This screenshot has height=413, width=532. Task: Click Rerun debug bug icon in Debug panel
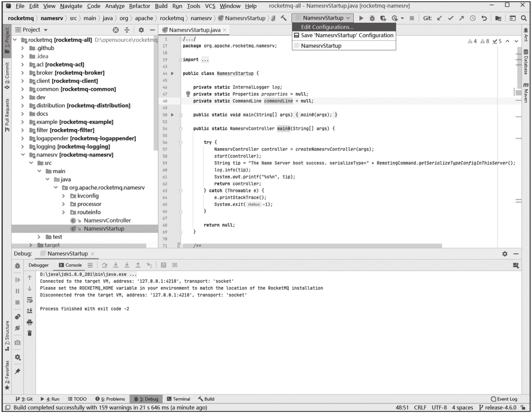point(18,266)
